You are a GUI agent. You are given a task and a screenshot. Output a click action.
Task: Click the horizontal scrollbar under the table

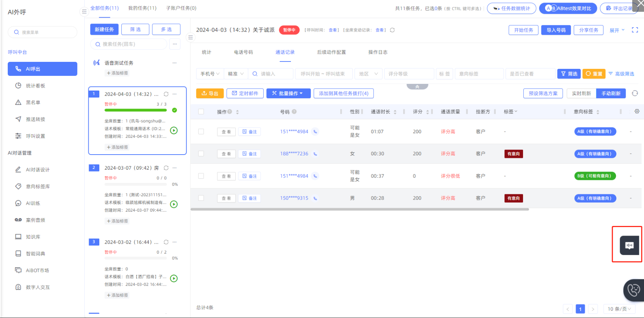tap(359, 209)
